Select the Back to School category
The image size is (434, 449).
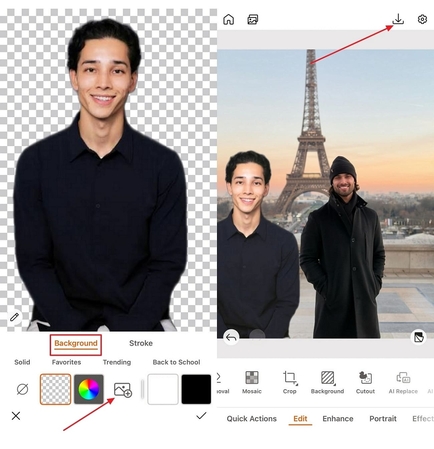[176, 362]
